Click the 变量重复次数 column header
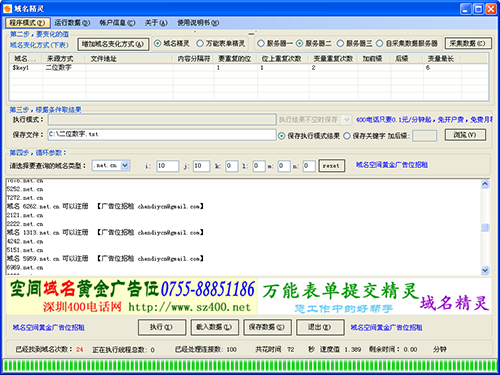The height and width of the screenshot is (375, 500). 334,59
